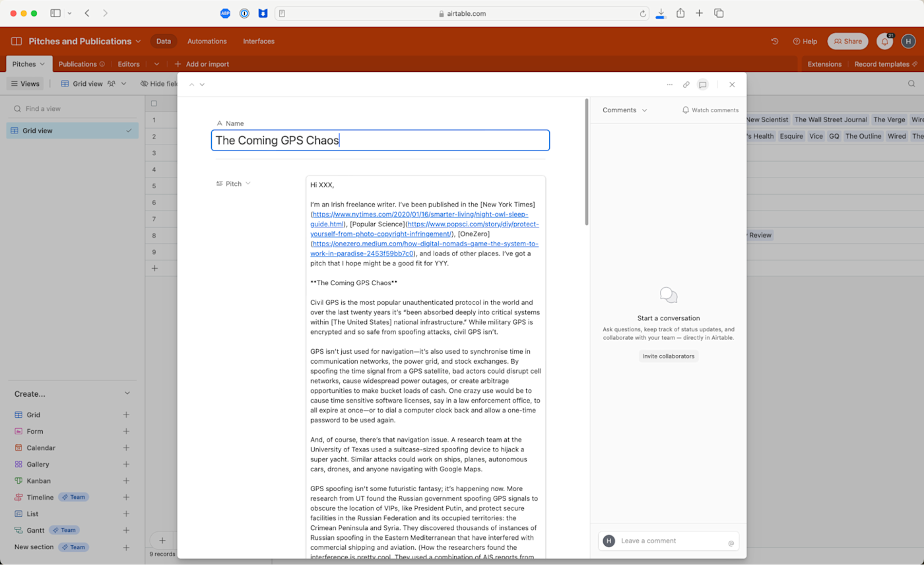Open the Extensions panel
Screen dimensions: 924x565
pos(824,64)
